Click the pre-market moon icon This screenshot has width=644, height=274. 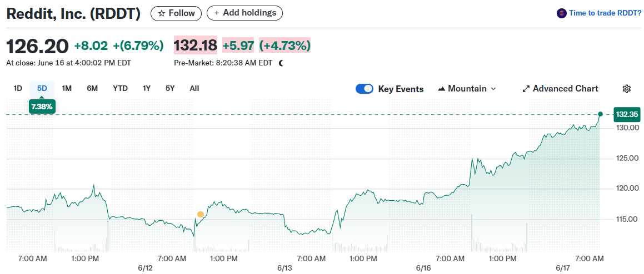click(281, 63)
